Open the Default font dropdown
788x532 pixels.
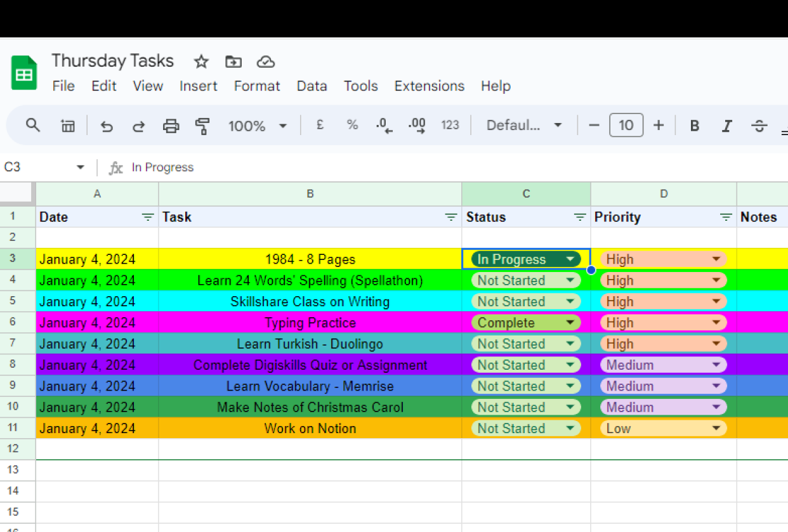tap(524, 126)
